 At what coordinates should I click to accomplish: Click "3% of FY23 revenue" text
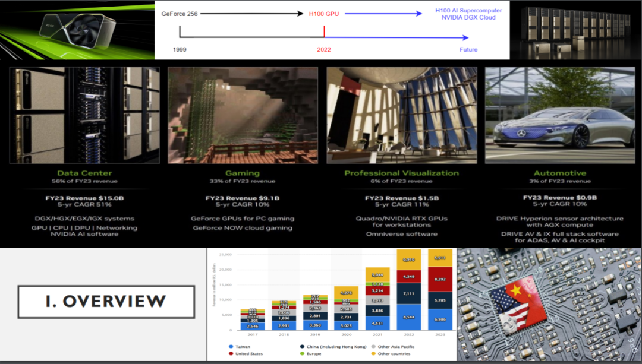point(560,181)
